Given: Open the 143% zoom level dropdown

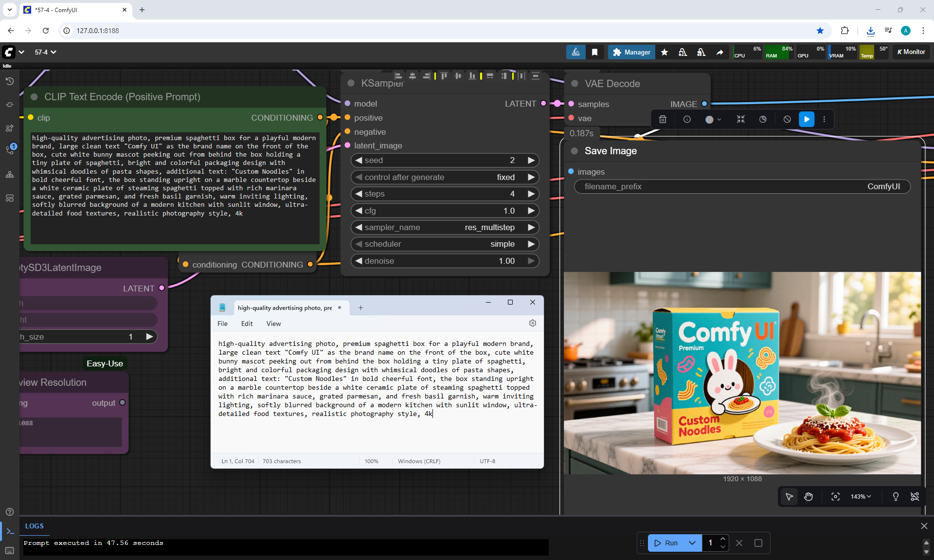Looking at the screenshot, I should tap(861, 497).
